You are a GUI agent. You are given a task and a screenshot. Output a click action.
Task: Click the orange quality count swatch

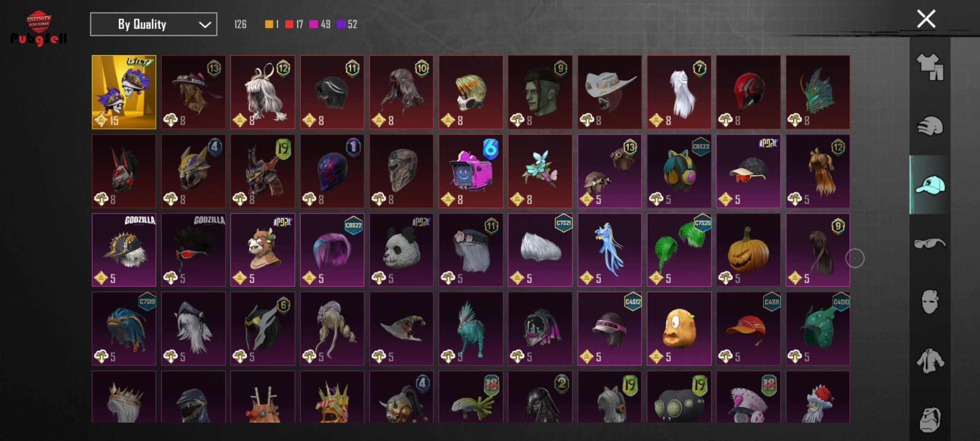click(x=269, y=24)
